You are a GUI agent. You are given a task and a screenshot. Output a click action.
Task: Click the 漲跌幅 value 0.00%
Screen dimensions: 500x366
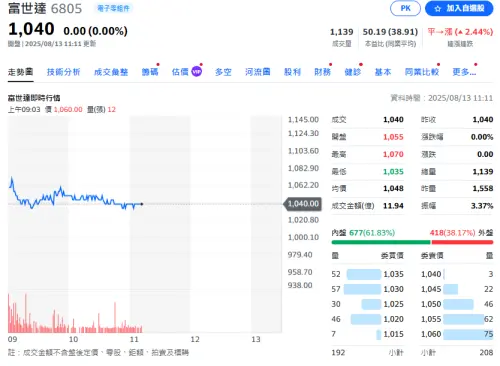coord(482,137)
